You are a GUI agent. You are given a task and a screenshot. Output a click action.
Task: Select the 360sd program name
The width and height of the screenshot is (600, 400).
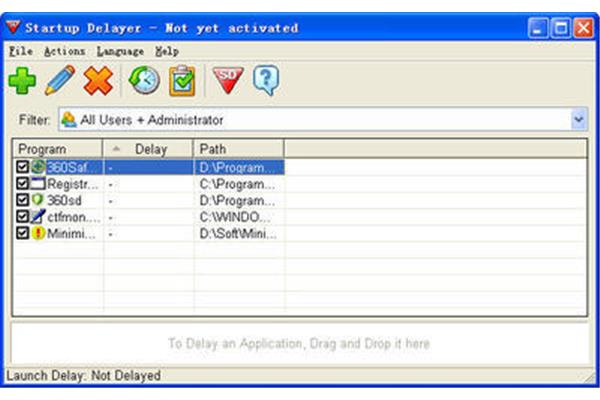(x=64, y=200)
